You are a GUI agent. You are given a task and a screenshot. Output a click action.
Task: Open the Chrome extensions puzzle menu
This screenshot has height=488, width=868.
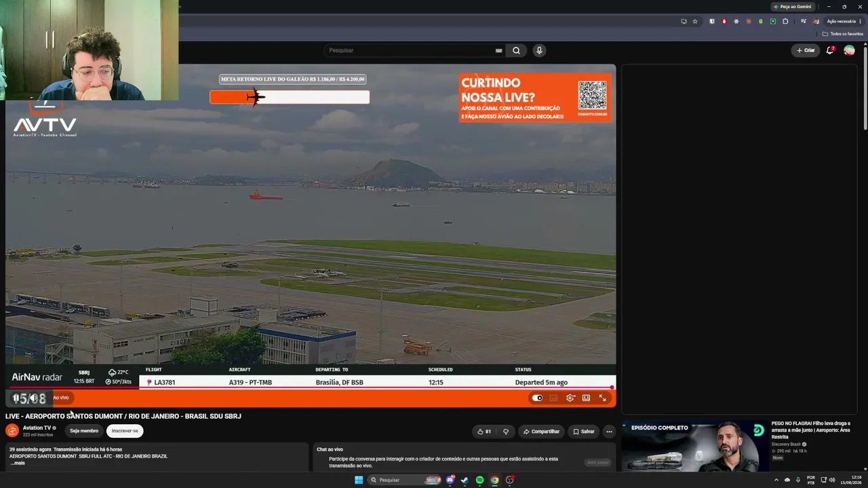coord(785,21)
